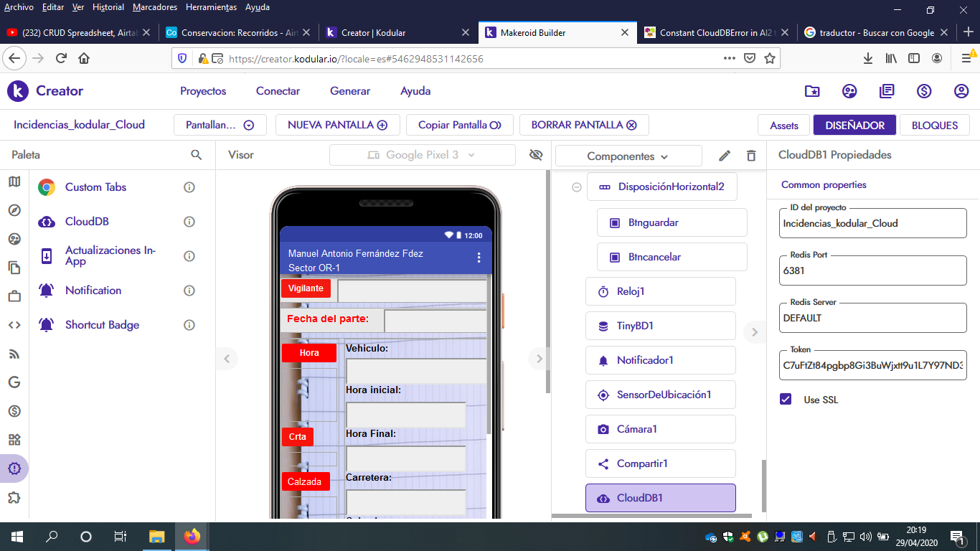Click the Token input field
This screenshot has height=551, width=980.
(x=872, y=365)
